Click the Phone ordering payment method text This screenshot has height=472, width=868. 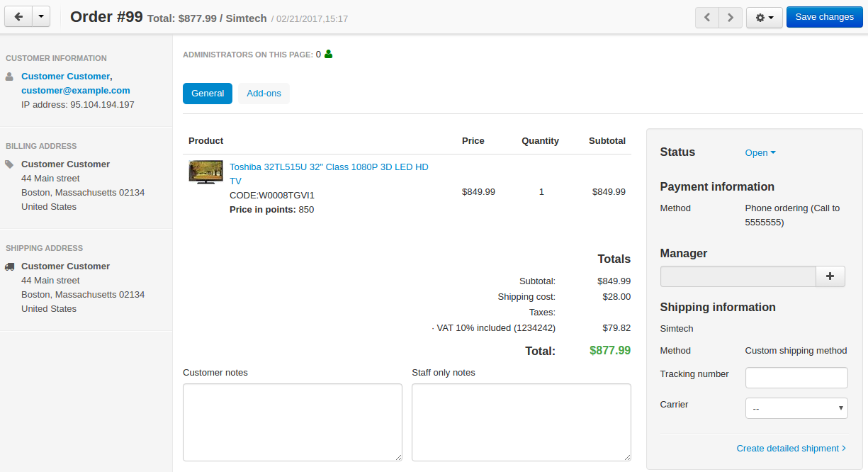coord(792,215)
